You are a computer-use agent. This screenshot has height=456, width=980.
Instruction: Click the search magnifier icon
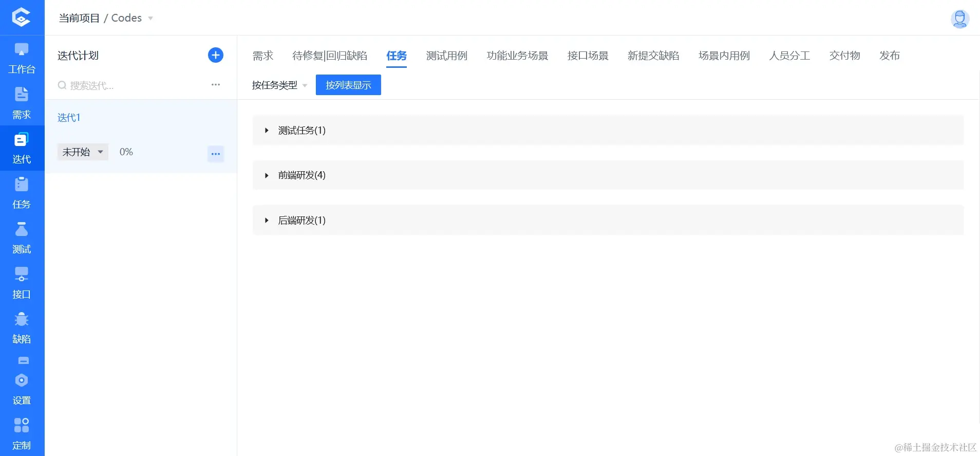click(62, 85)
